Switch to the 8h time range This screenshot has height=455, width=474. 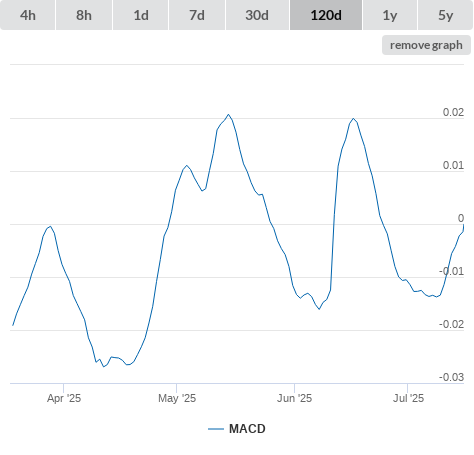pyautogui.click(x=84, y=15)
